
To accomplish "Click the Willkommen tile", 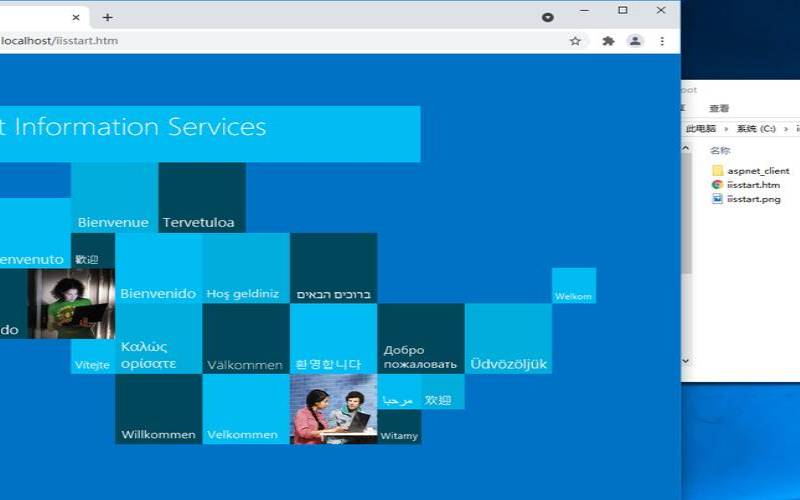I will 159,409.
